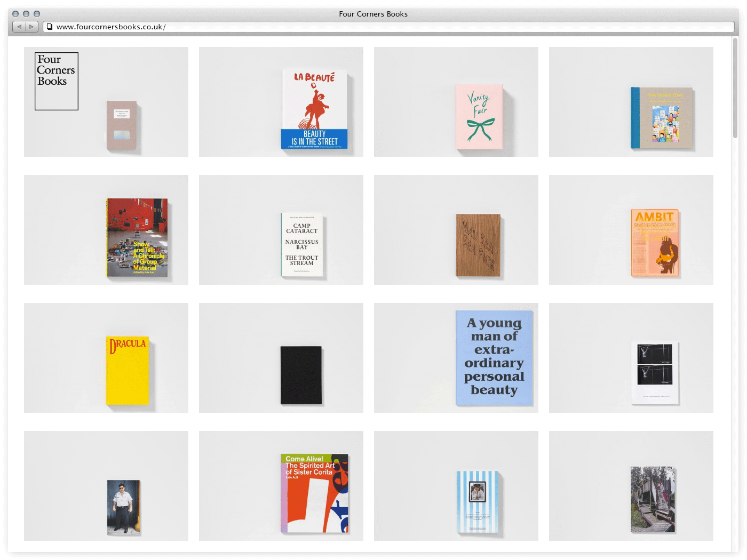Click the page icon in address bar
Image resolution: width=747 pixels, height=560 pixels.
point(50,27)
